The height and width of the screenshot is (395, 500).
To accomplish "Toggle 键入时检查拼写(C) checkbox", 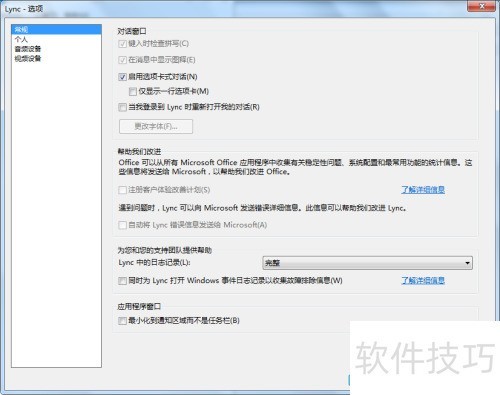I will pyautogui.click(x=122, y=44).
